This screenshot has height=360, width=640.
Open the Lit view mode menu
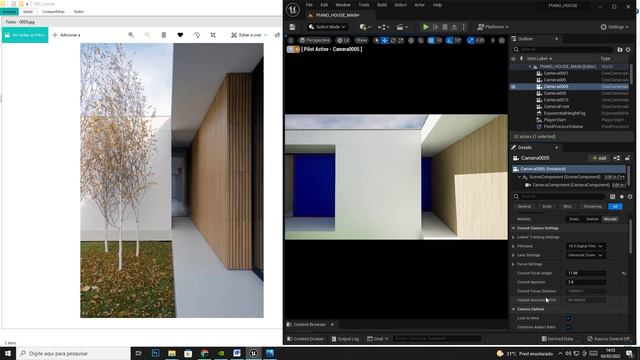[343, 40]
